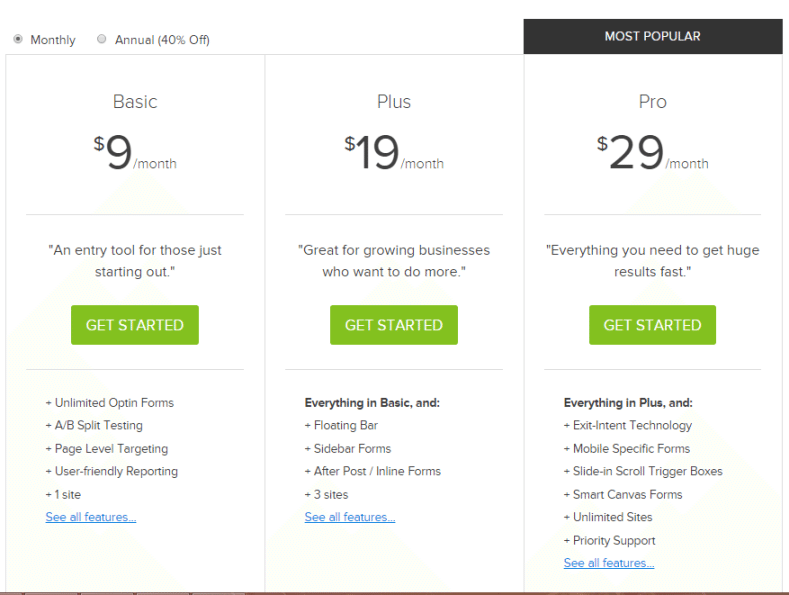Click the Floating Bar feature item
Image resolution: width=789 pixels, height=595 pixels.
pyautogui.click(x=341, y=425)
